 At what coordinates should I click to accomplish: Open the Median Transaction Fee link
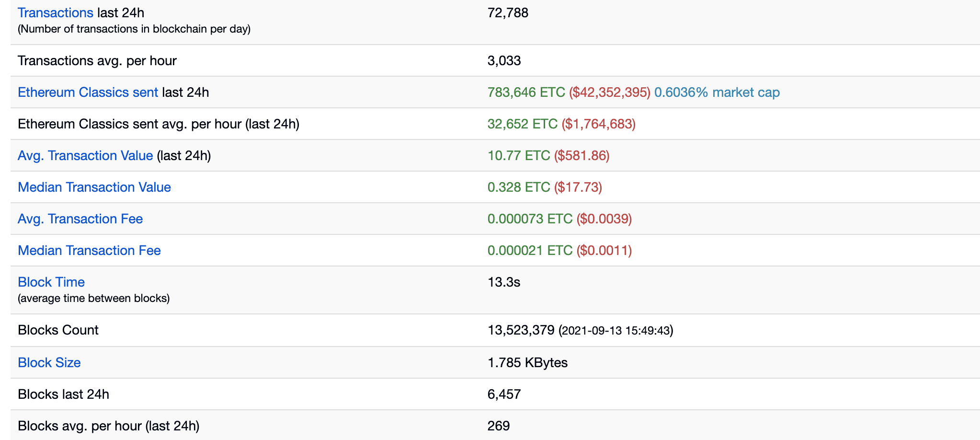[x=89, y=250]
